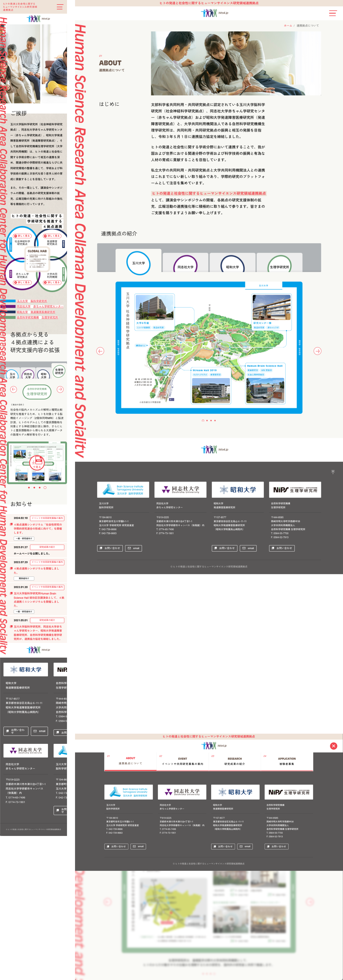The image size is (343, 980).
Task: Open 同志社大学 赤ちゃん学研究センター link in legend
Action: 40,306
